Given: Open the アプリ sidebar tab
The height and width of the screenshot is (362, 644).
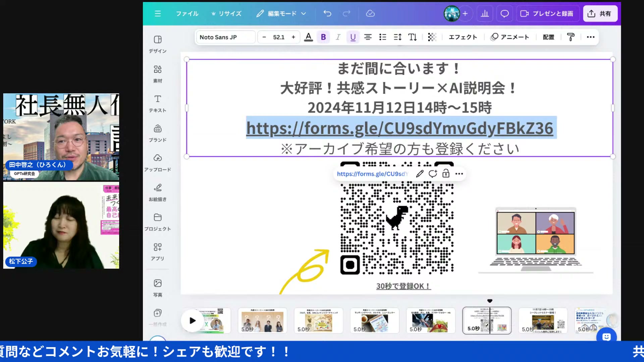Looking at the screenshot, I should pyautogui.click(x=158, y=252).
